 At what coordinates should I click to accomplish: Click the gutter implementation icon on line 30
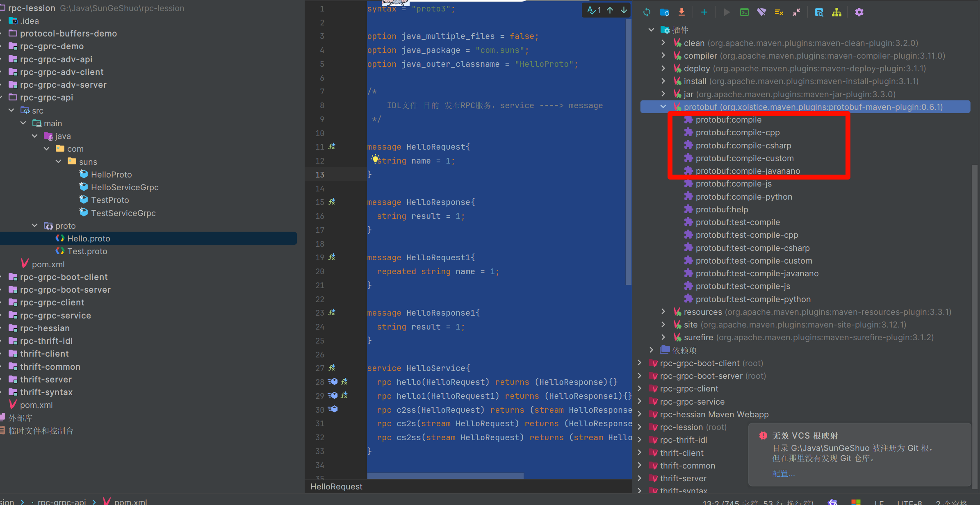click(333, 409)
